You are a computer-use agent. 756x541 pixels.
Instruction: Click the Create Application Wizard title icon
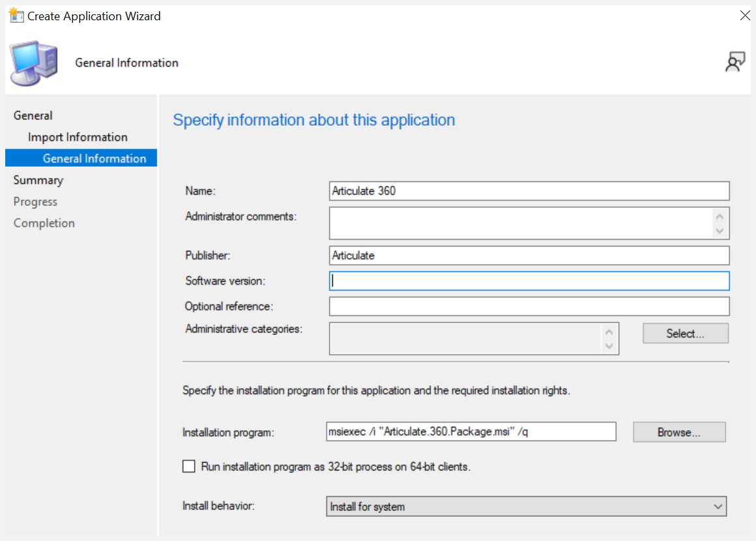click(16, 16)
